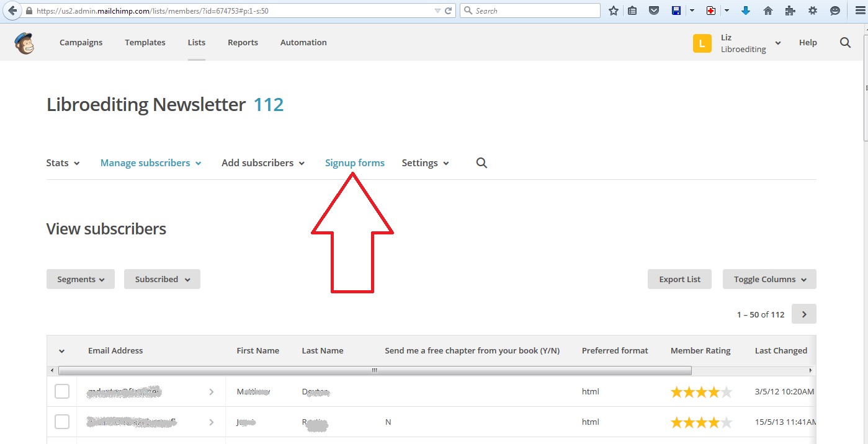The image size is (868, 444).
Task: Click the horizontal scrollbar under the table header
Action: coord(375,370)
